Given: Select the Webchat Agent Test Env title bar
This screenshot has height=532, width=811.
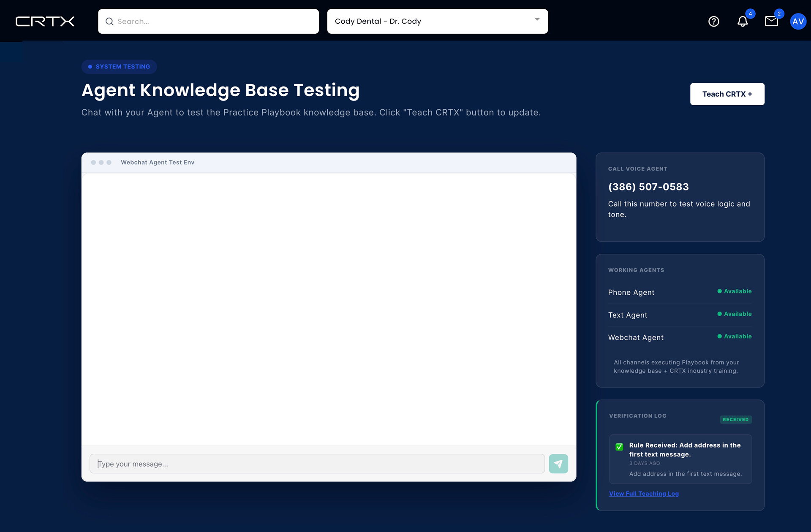Looking at the screenshot, I should (157, 162).
